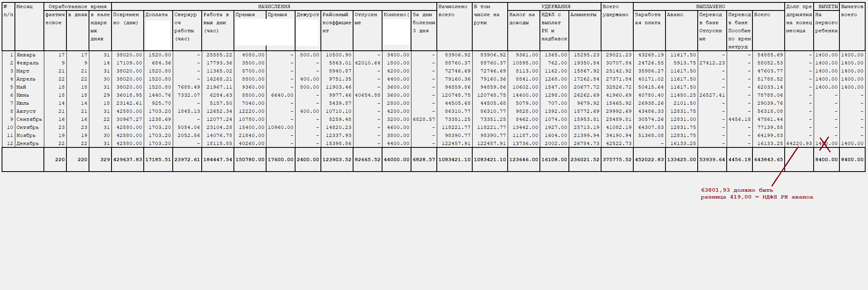Select the "Аванс" column header
The width and height of the screenshot is (868, 290).
(675, 14)
